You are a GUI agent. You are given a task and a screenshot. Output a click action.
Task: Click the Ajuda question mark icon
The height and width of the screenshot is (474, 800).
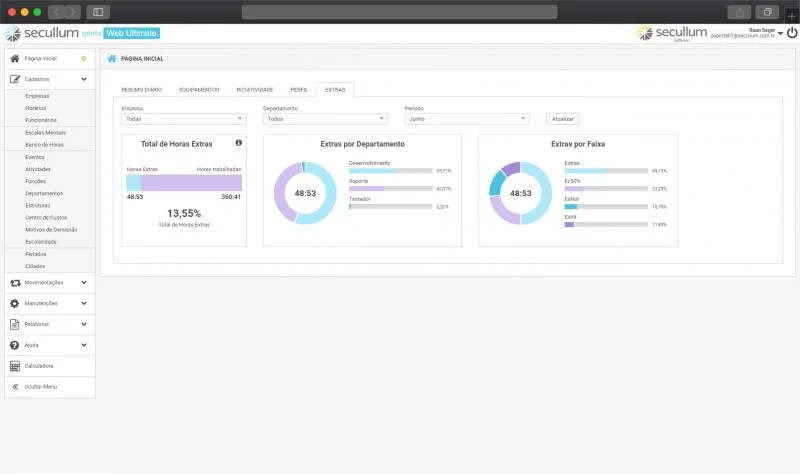[x=15, y=345]
